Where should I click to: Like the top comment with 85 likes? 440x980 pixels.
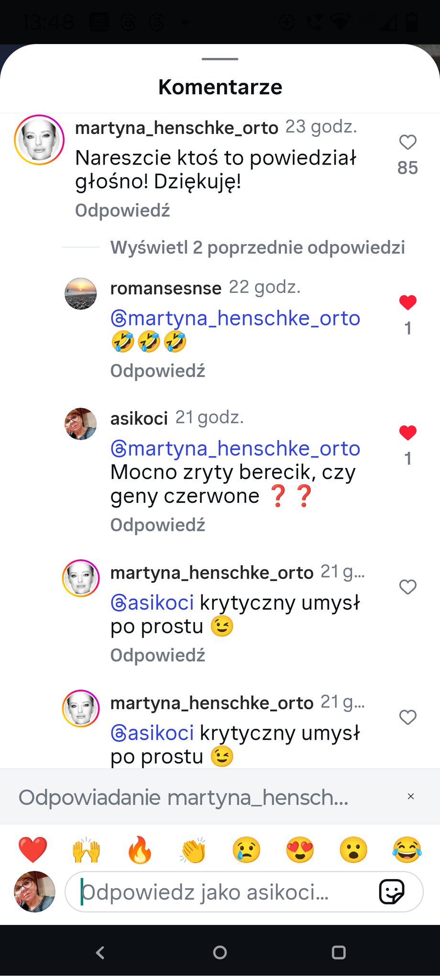click(x=407, y=142)
